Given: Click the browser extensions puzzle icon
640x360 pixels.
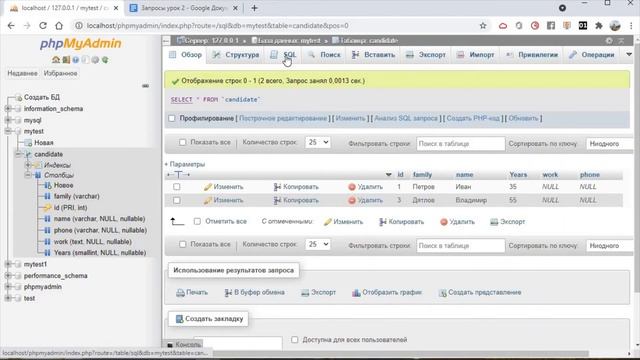Looking at the screenshot, I should (599, 26).
